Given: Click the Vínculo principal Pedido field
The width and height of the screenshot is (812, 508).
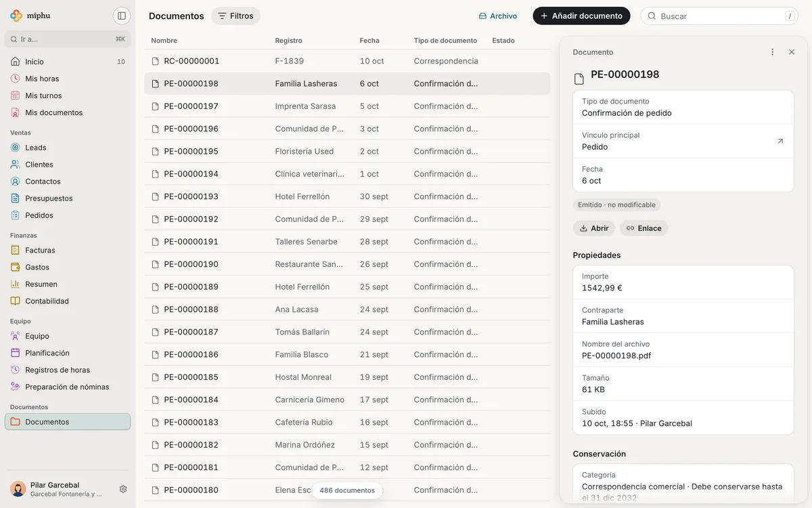Looking at the screenshot, I should [683, 141].
